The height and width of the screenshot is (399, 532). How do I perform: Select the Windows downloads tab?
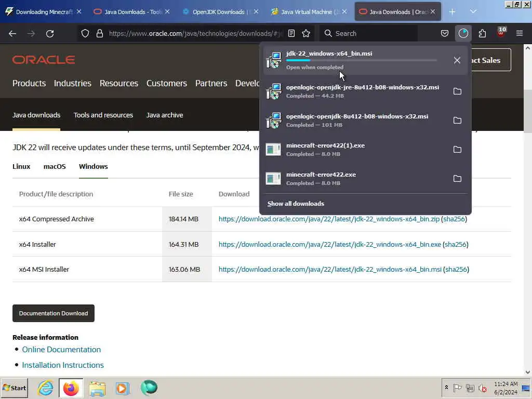94,167
